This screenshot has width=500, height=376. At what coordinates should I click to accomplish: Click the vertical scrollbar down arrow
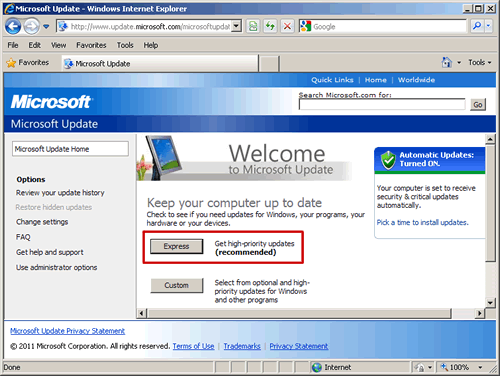pyautogui.click(x=490, y=303)
